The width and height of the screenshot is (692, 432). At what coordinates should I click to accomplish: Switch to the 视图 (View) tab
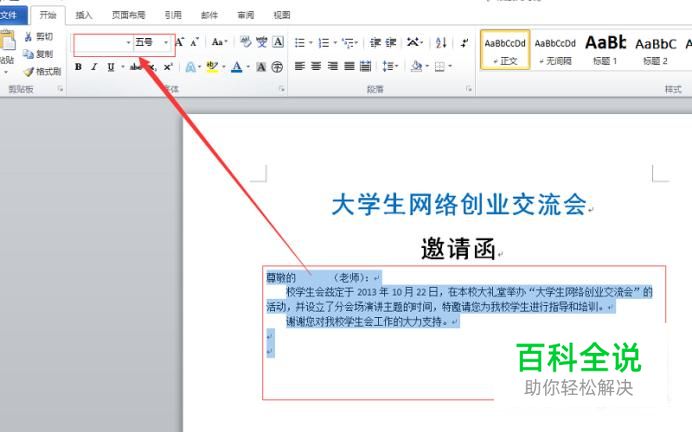click(282, 15)
